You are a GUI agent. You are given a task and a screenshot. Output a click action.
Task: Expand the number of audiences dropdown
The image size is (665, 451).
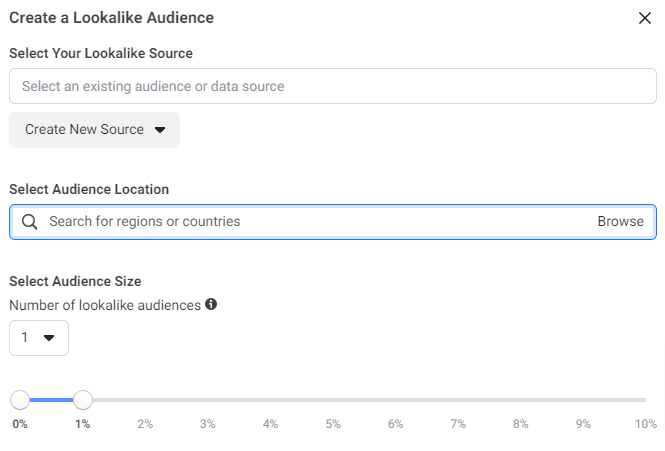39,338
